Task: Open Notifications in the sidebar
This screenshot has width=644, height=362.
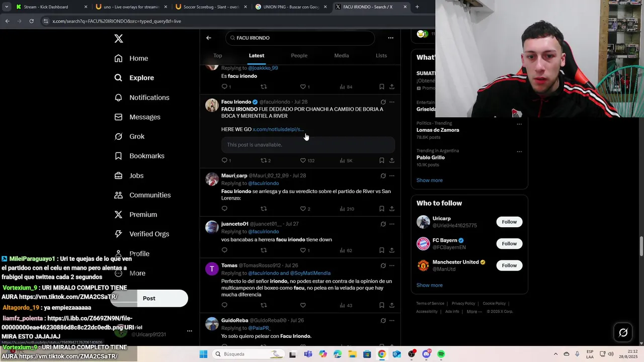Action: (142, 98)
